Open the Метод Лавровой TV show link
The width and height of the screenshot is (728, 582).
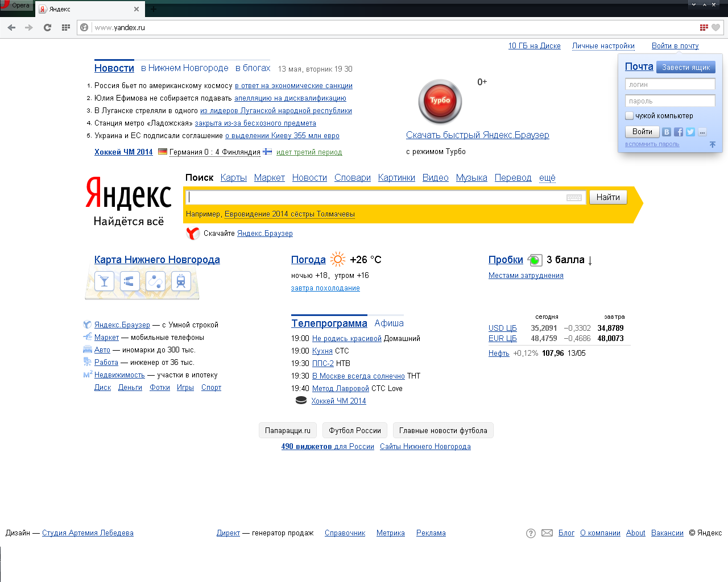[x=341, y=388]
